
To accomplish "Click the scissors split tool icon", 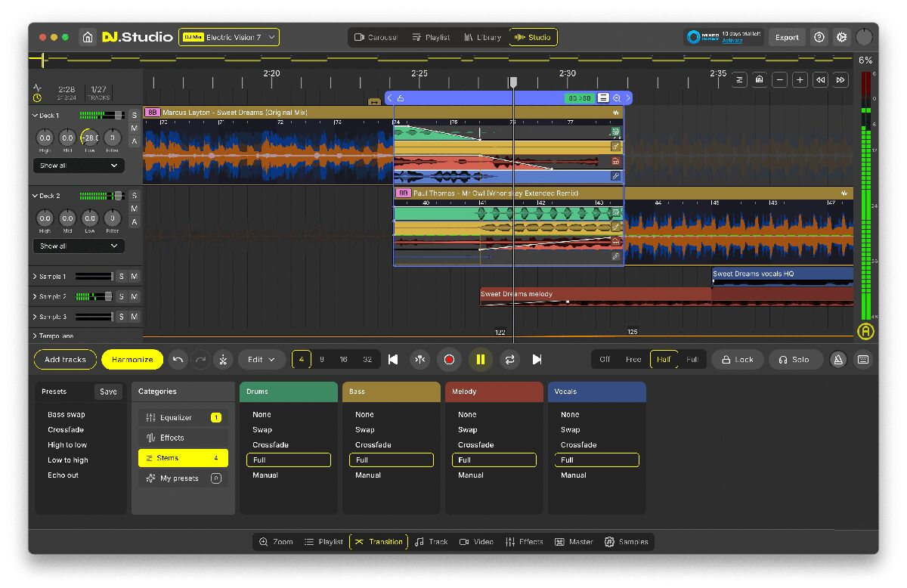I will pyautogui.click(x=223, y=360).
